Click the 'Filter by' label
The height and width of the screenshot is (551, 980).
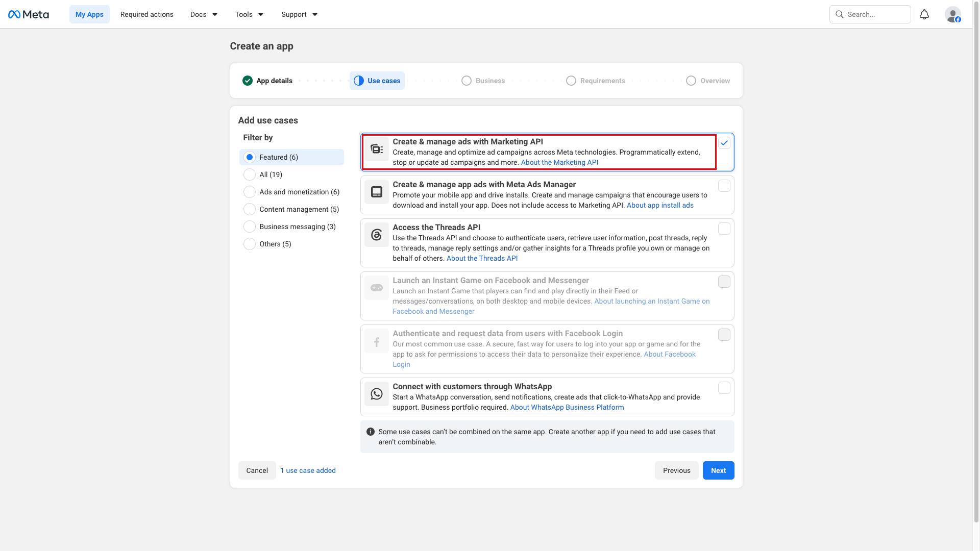coord(258,138)
